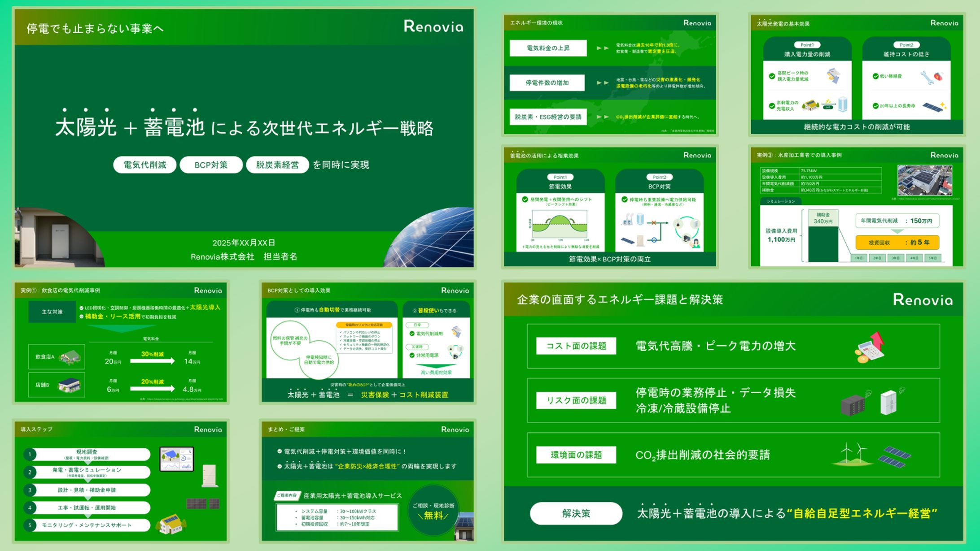Image resolution: width=980 pixels, height=551 pixels.
Task: Expand the triangle below 主な対策 box
Action: click(123, 329)
